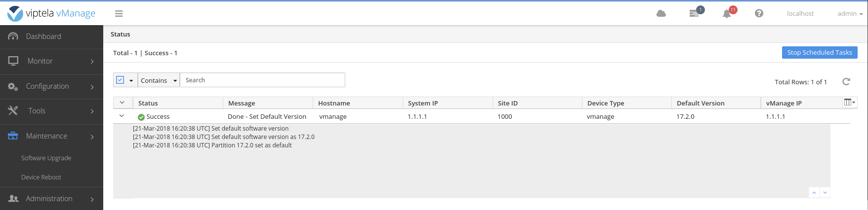
Task: Click the help question mark icon
Action: [759, 13]
